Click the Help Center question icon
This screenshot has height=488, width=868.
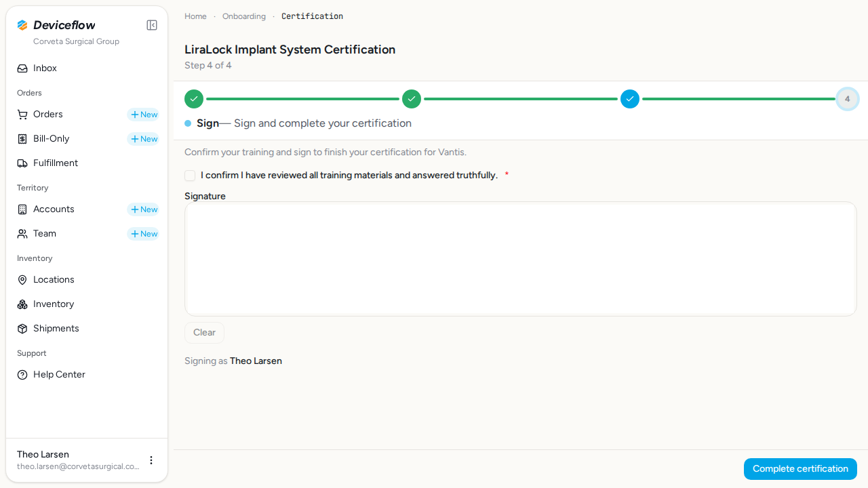click(22, 375)
